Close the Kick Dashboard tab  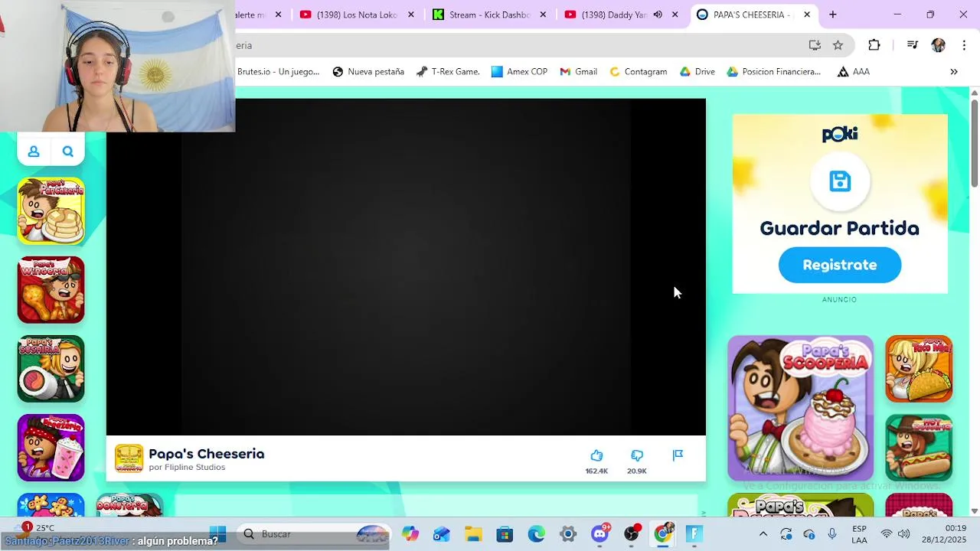(543, 15)
